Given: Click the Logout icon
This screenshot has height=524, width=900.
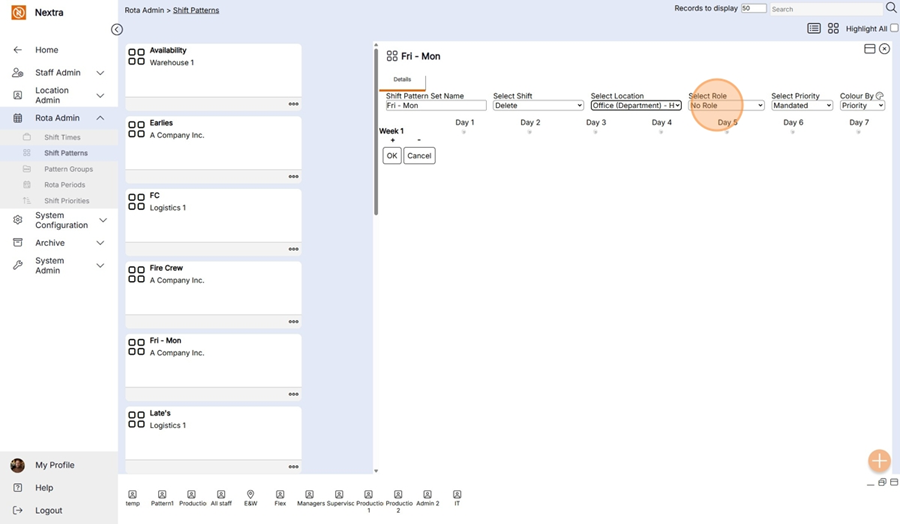Looking at the screenshot, I should click(18, 510).
